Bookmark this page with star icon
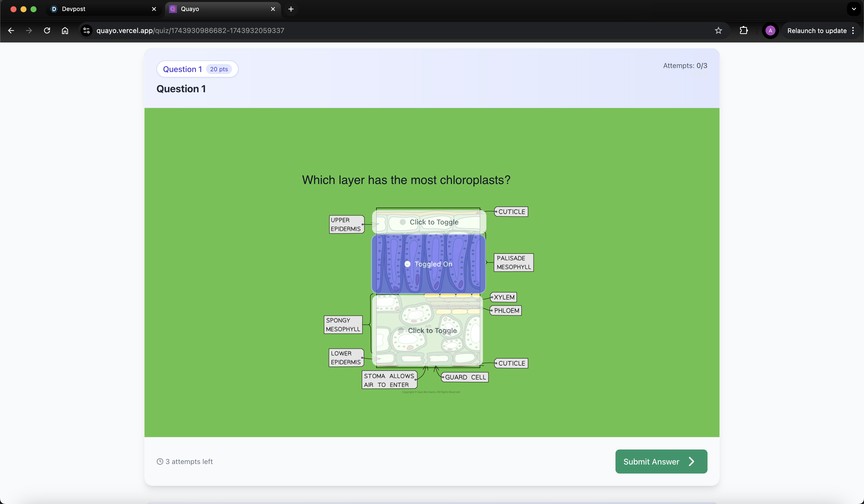Screen dimensions: 864x504 718,30
